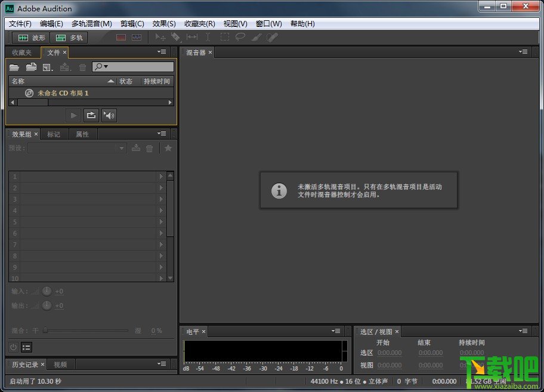Open the 效果(S) menu
544x392 pixels.
pyautogui.click(x=164, y=24)
